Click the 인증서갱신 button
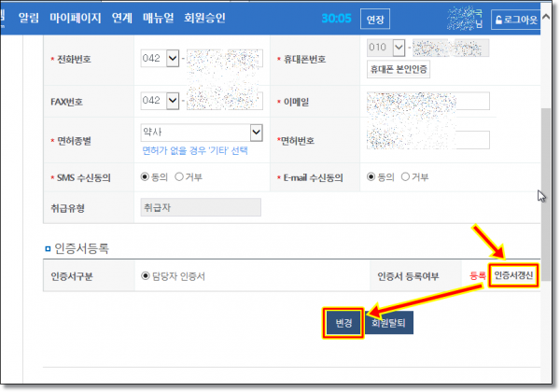The height and width of the screenshot is (392, 560). tap(513, 275)
